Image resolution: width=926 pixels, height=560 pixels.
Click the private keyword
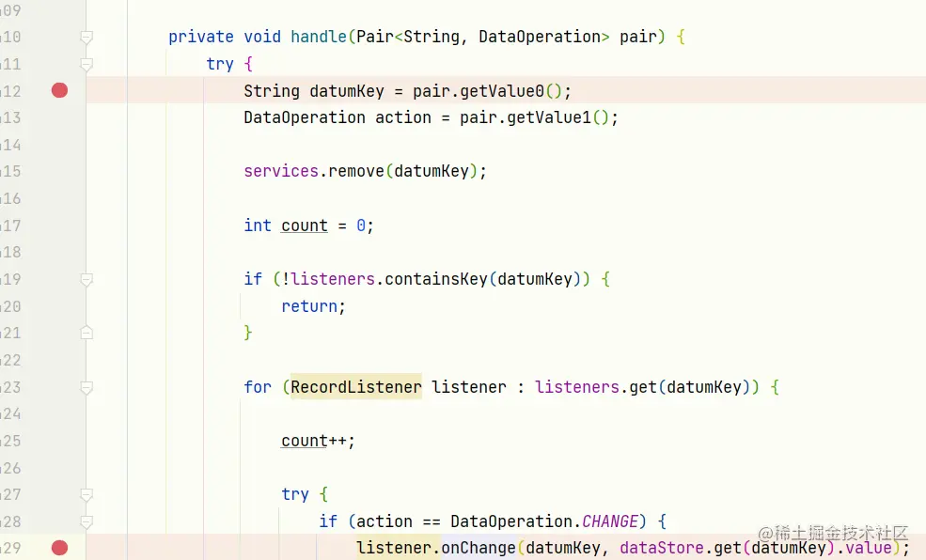tap(201, 37)
